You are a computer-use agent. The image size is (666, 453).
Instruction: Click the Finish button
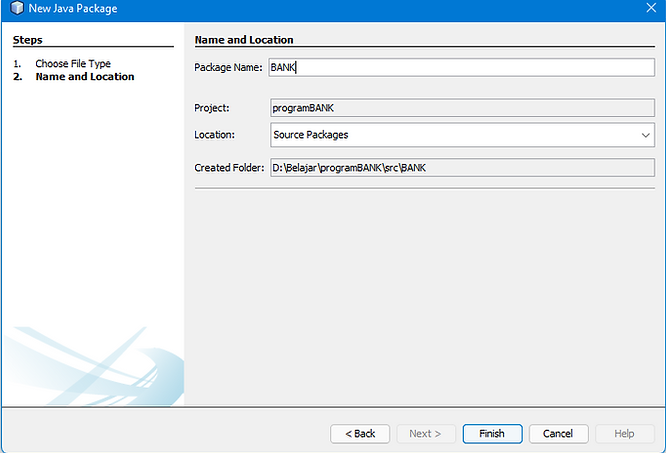pos(492,434)
